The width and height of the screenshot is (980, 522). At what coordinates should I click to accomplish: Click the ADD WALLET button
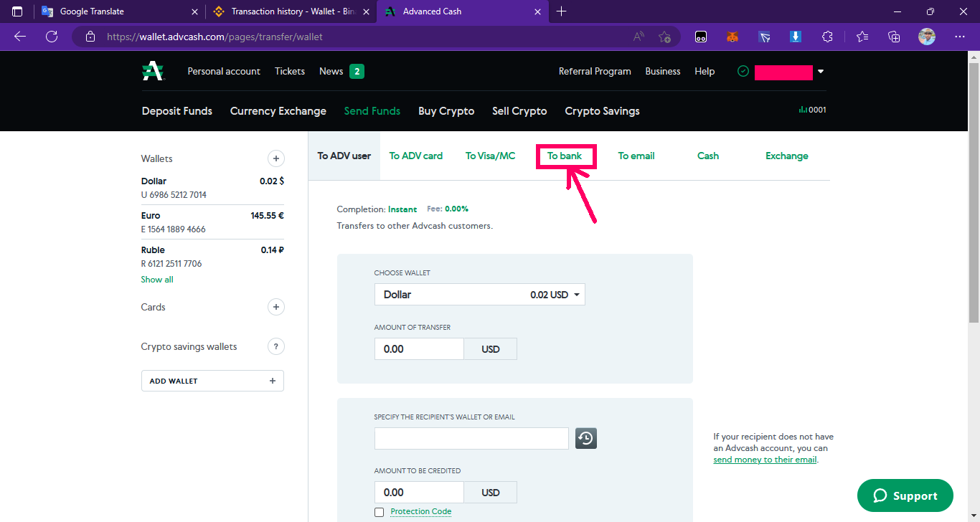click(212, 381)
